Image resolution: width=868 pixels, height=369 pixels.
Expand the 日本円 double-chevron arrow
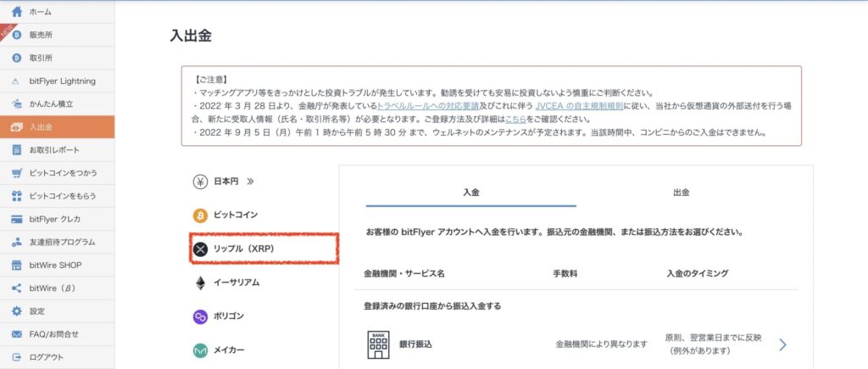pyautogui.click(x=250, y=182)
